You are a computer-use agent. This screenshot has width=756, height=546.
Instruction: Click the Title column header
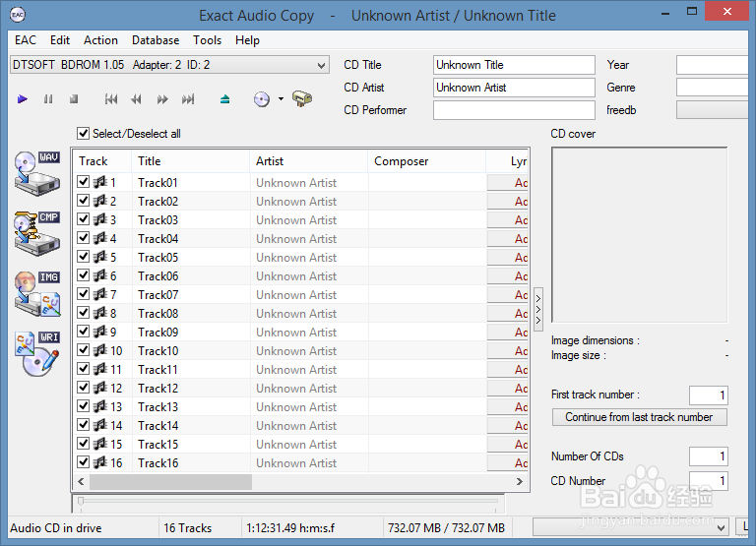coord(190,161)
